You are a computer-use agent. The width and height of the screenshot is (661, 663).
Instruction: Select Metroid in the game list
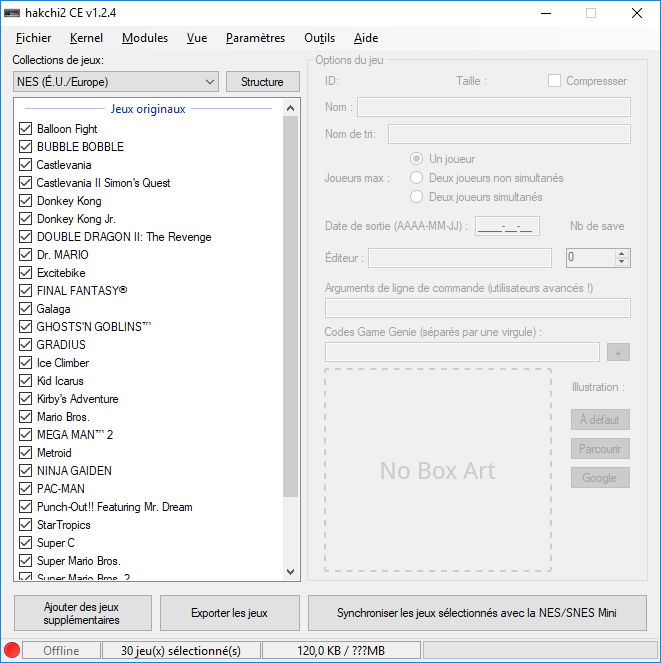54,453
